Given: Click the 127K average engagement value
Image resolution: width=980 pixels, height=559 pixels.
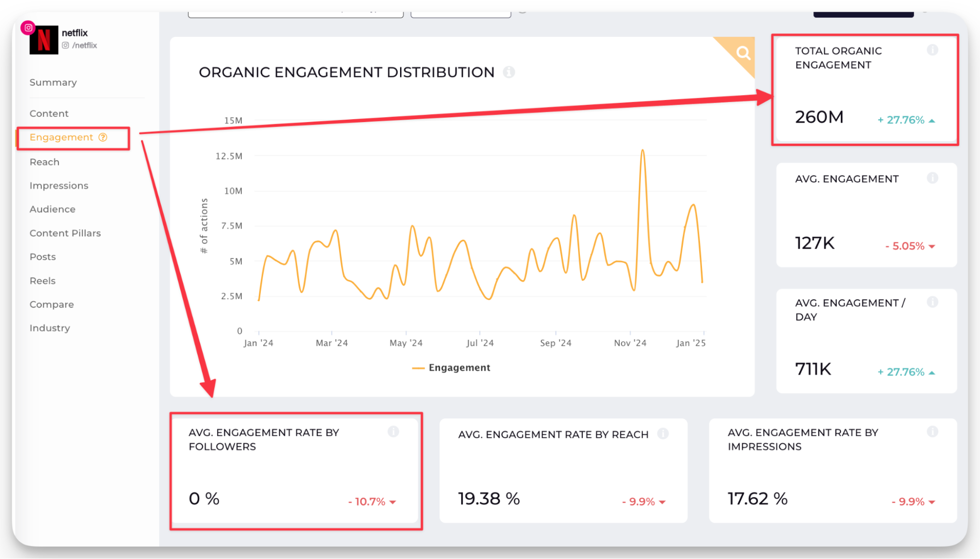Looking at the screenshot, I should [x=815, y=243].
